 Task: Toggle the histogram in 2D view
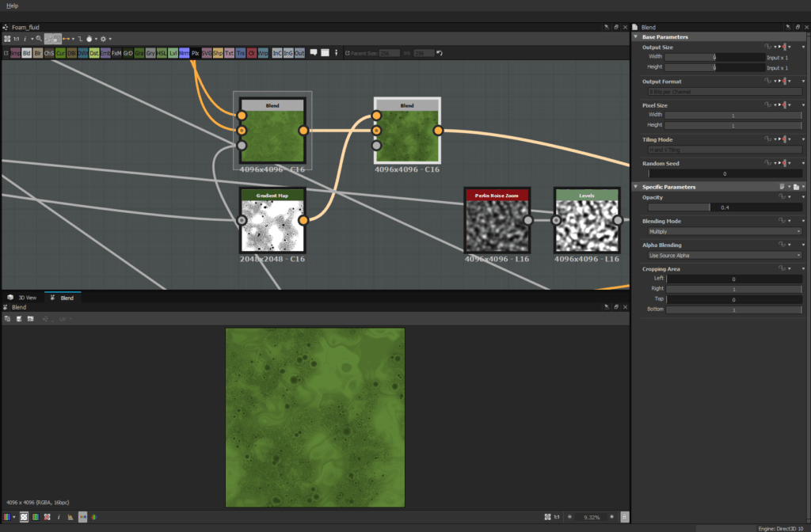[70, 517]
